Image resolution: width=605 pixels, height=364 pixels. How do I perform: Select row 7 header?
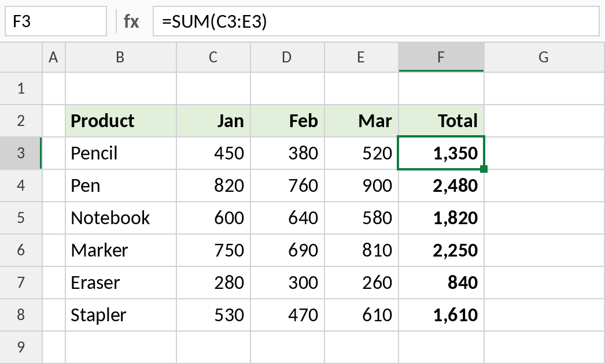(21, 283)
